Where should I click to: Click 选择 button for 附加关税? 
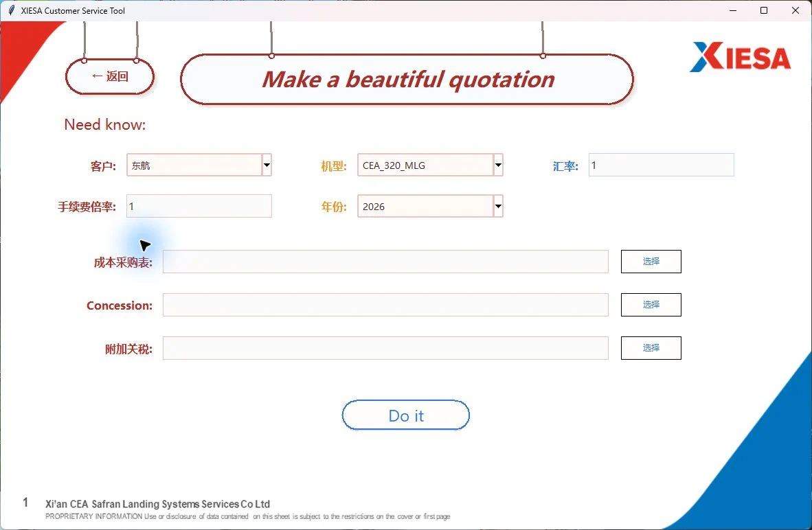tap(651, 348)
